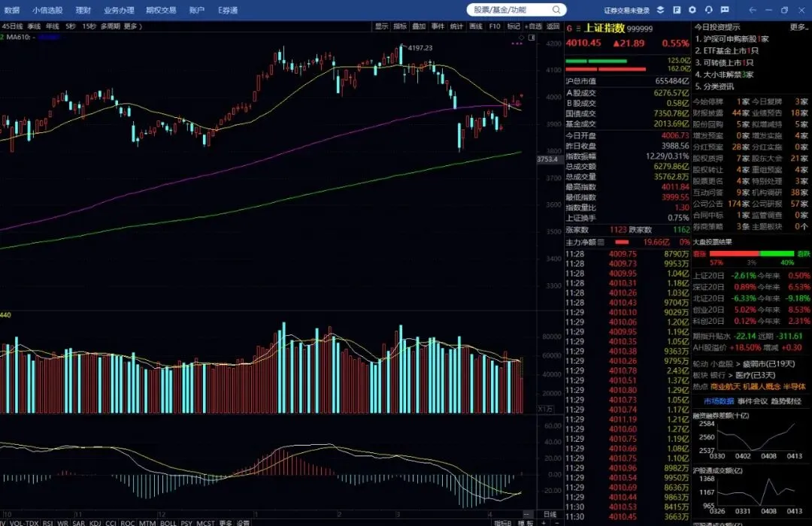
Task: Click the small panel toggle icon above chart
Action: [x=532, y=38]
